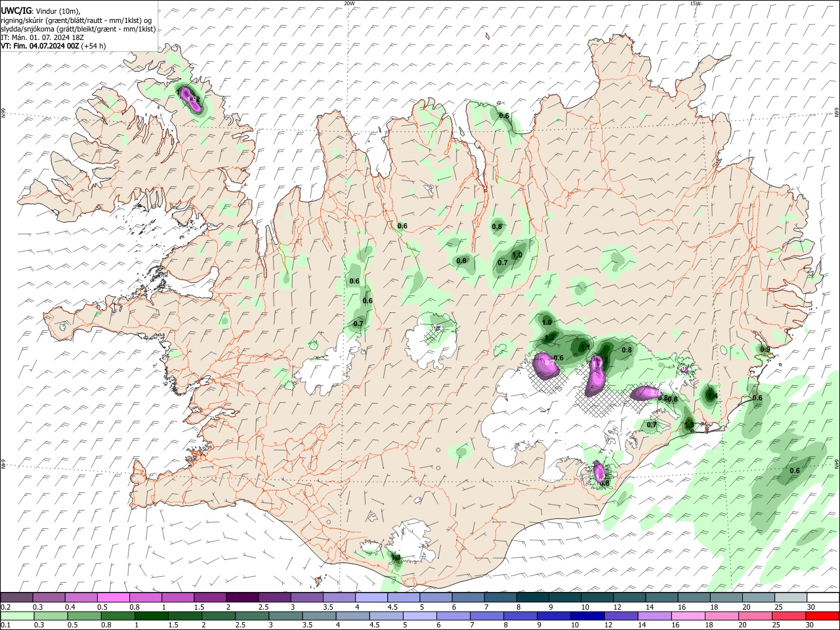Select the darkest green lower swatch at 1
Viewport: 840px width, 630px height.
pyautogui.click(x=151, y=616)
